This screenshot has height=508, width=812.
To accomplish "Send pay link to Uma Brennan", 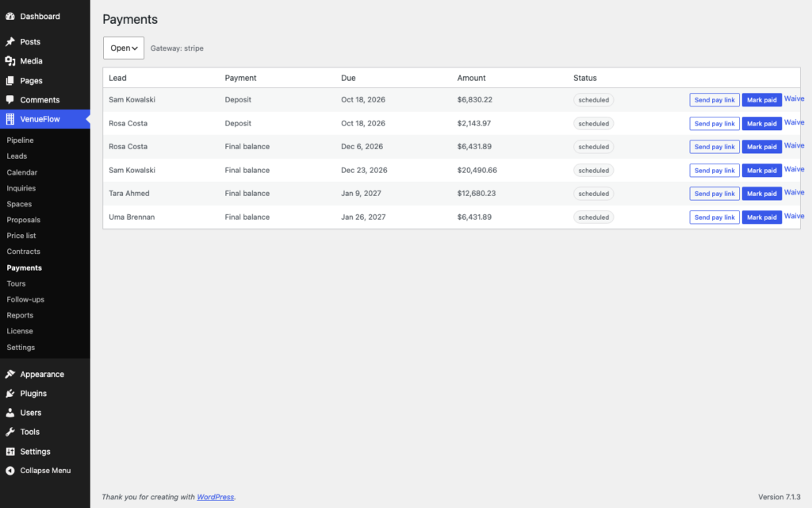I will click(x=714, y=217).
